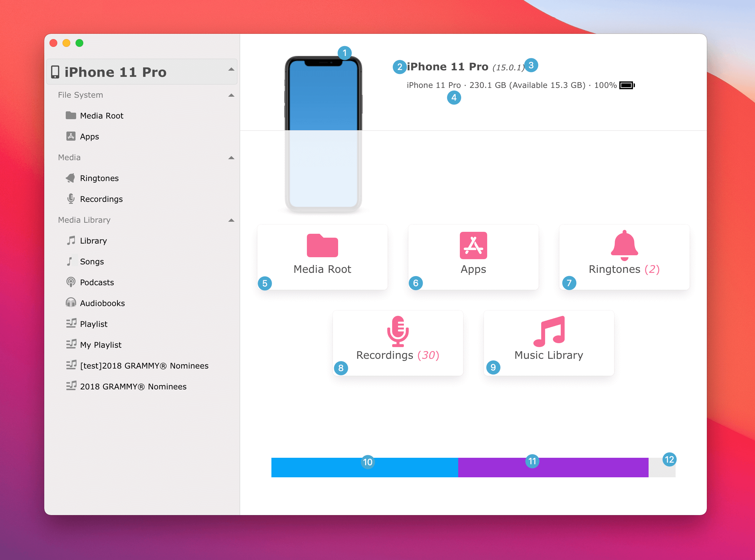
Task: Select Library under Media Library
Action: coord(92,241)
